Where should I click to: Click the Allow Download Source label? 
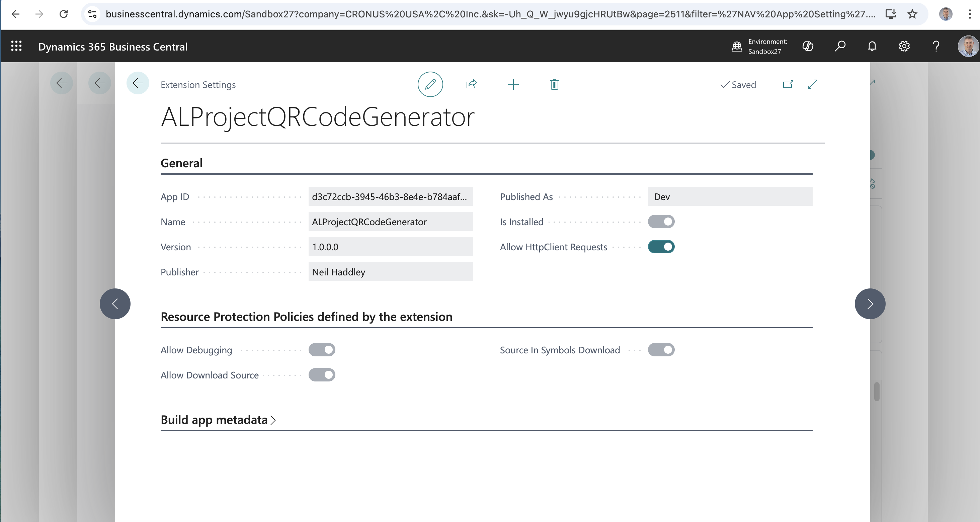tap(209, 375)
